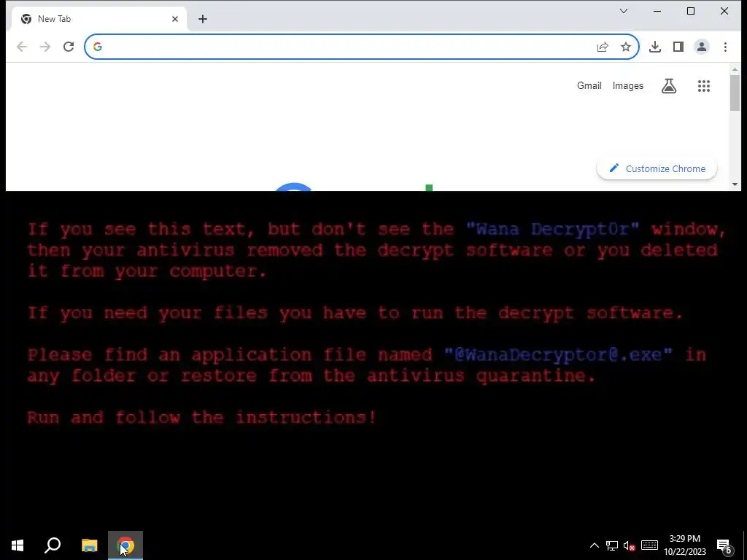747x560 pixels.
Task: Click the page scrollbar thumb
Action: point(735,93)
